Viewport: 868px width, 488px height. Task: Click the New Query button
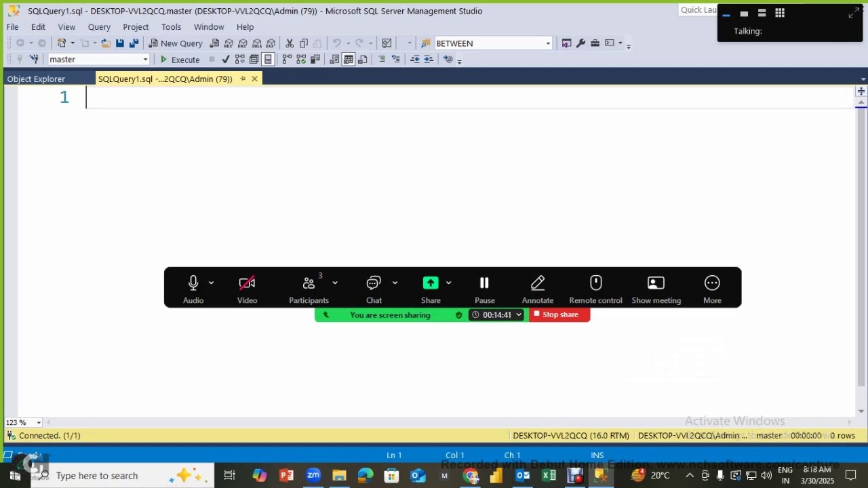click(x=176, y=43)
